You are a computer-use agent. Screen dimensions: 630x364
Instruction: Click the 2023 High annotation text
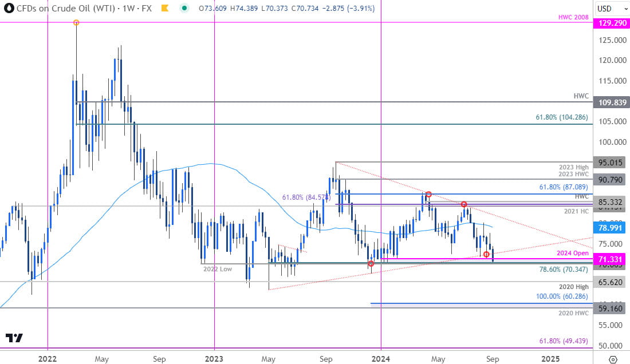[x=574, y=167]
